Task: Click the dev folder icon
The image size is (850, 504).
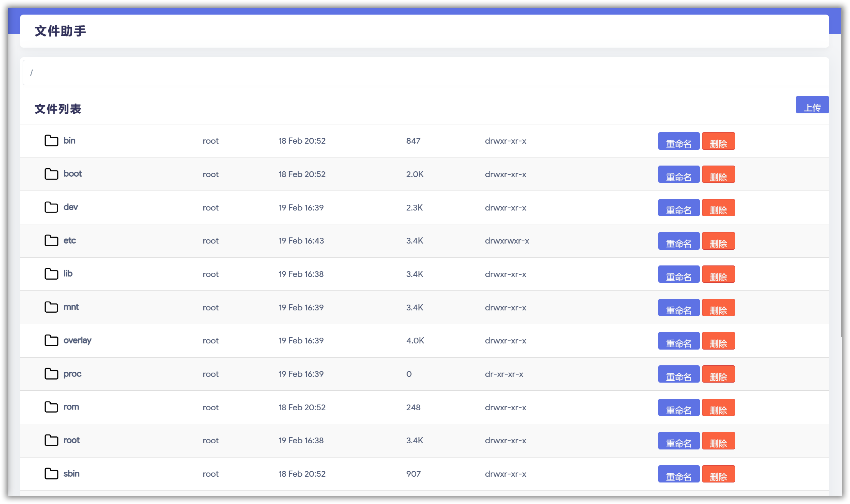Action: [x=51, y=207]
